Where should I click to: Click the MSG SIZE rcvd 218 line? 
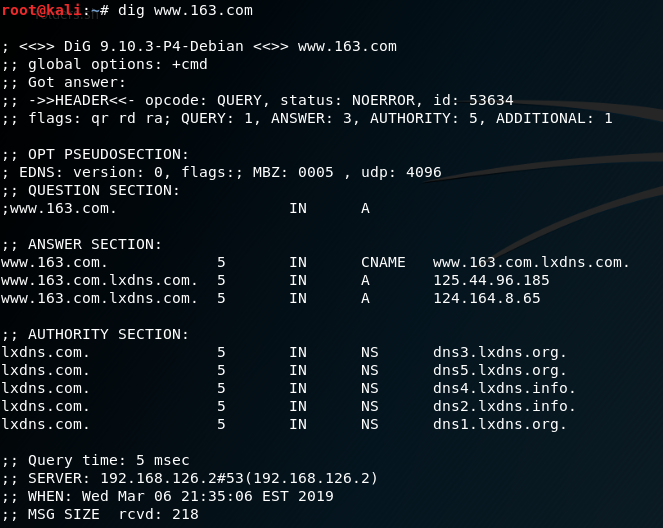click(x=100, y=514)
